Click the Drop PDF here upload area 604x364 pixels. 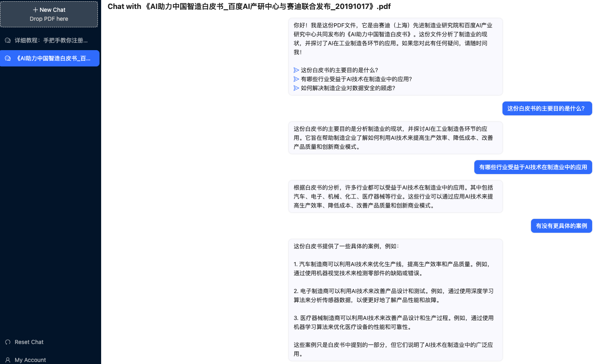tap(49, 19)
